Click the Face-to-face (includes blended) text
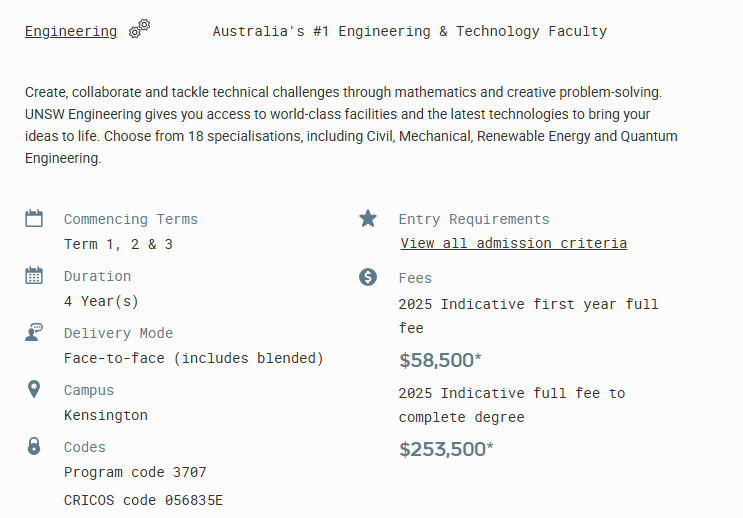Screen dimensions: 743x518 [194, 358]
